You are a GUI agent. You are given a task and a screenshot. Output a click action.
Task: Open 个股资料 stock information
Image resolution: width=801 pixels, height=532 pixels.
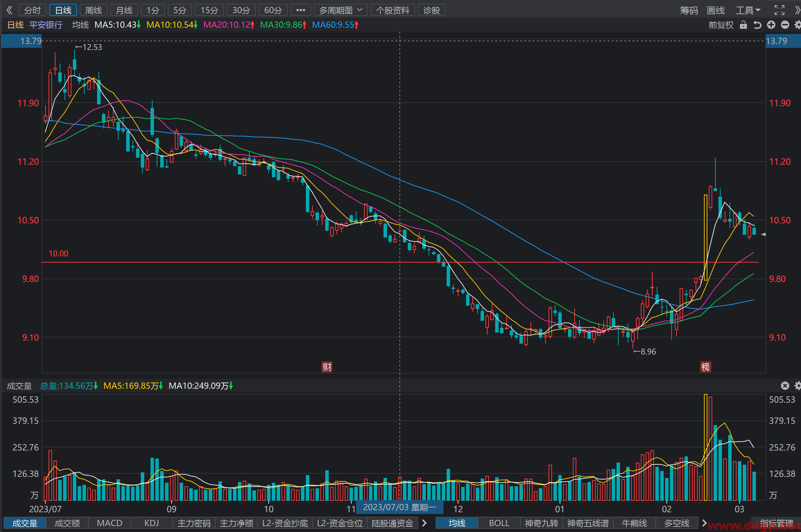coord(393,10)
